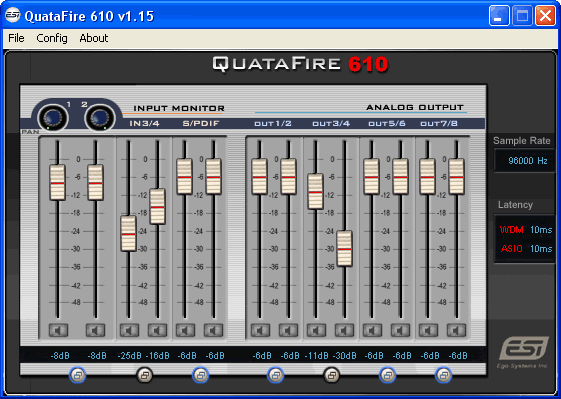Screen dimensions: 561x399
Task: Click the -25dB level readout
Action: click(x=130, y=356)
